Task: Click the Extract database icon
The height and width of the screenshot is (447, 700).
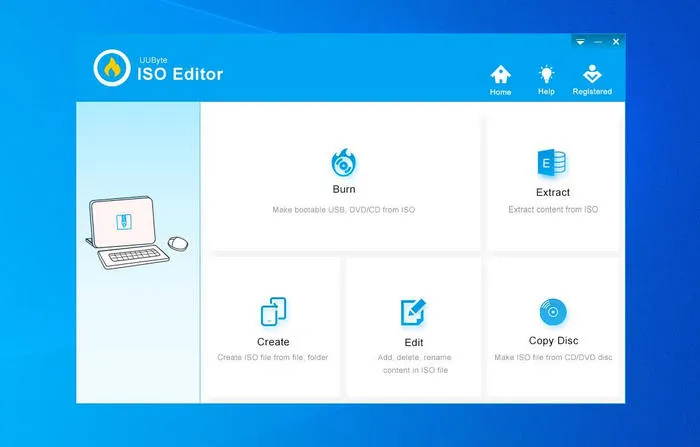Action: 552,164
